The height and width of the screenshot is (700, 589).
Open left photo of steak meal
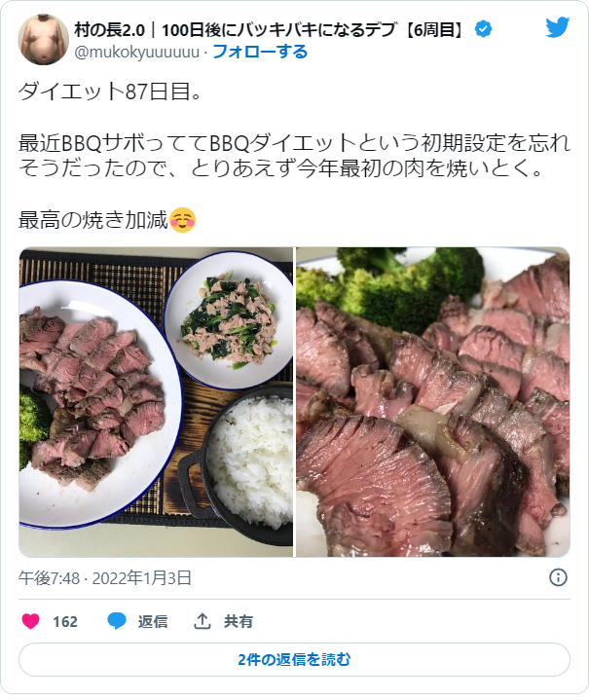pyautogui.click(x=156, y=402)
